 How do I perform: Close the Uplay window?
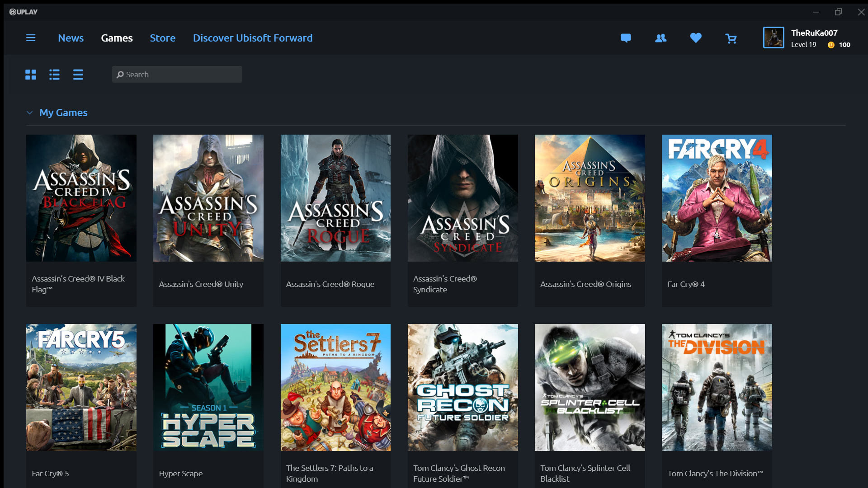coord(861,12)
